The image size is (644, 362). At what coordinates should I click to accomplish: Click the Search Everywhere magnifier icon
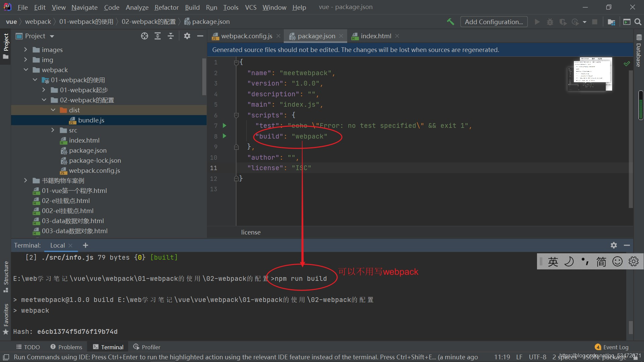[x=638, y=22]
